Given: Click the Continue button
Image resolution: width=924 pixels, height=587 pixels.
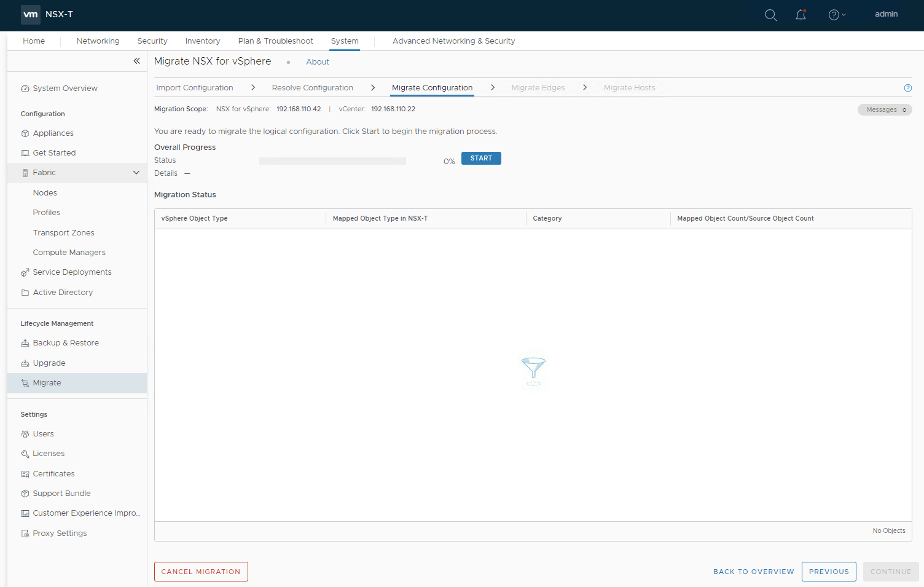Looking at the screenshot, I should [x=891, y=572].
